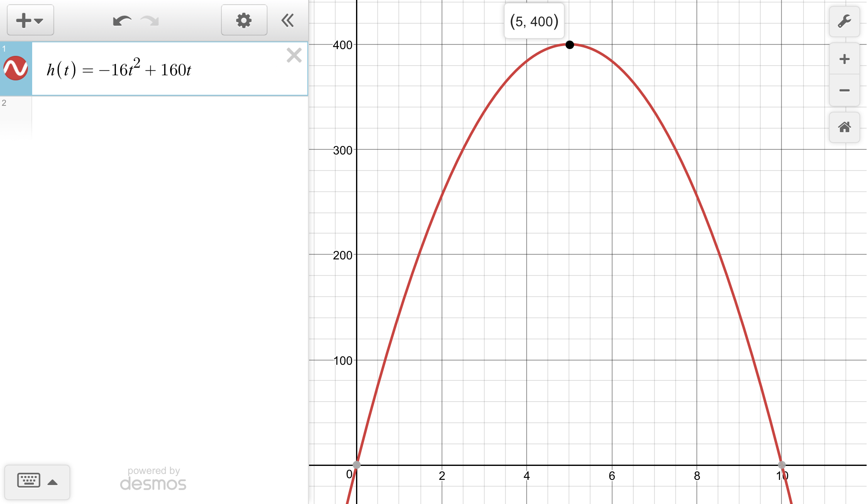The height and width of the screenshot is (504, 867).
Task: Click the redo arrow icon
Action: click(x=150, y=20)
